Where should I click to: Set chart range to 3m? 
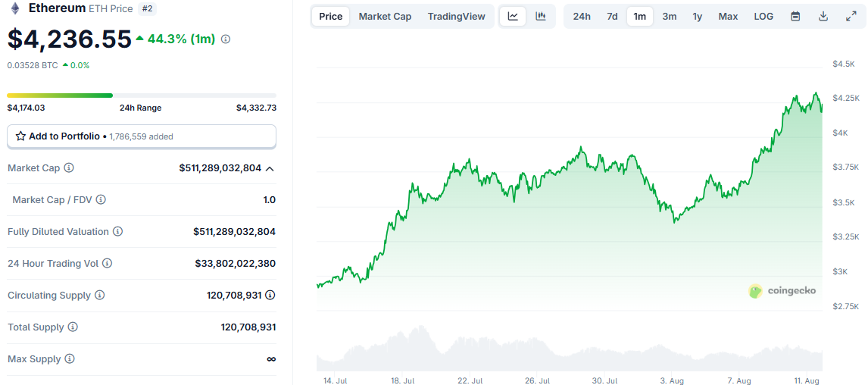[670, 16]
